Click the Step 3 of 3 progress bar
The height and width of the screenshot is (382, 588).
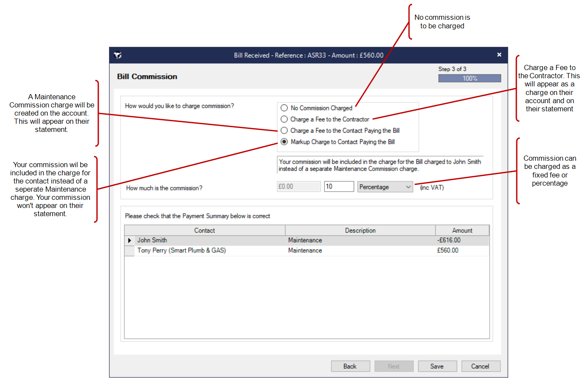pos(470,78)
